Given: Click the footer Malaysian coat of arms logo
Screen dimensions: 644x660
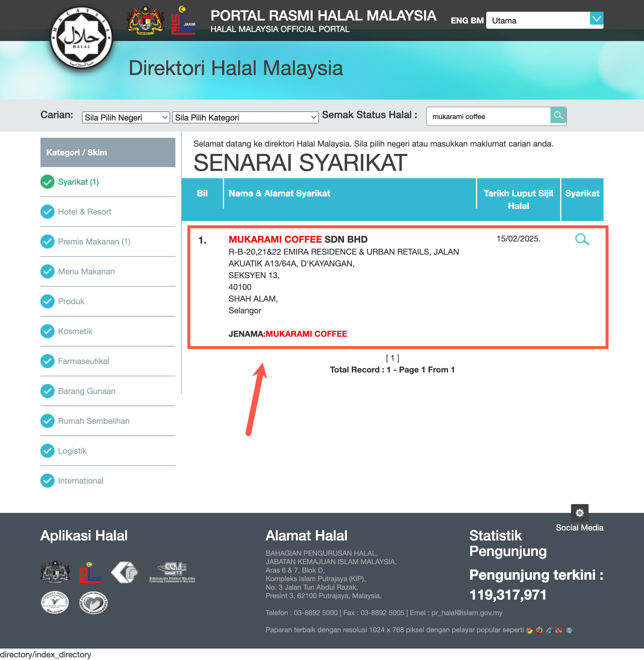Looking at the screenshot, I should [x=55, y=572].
